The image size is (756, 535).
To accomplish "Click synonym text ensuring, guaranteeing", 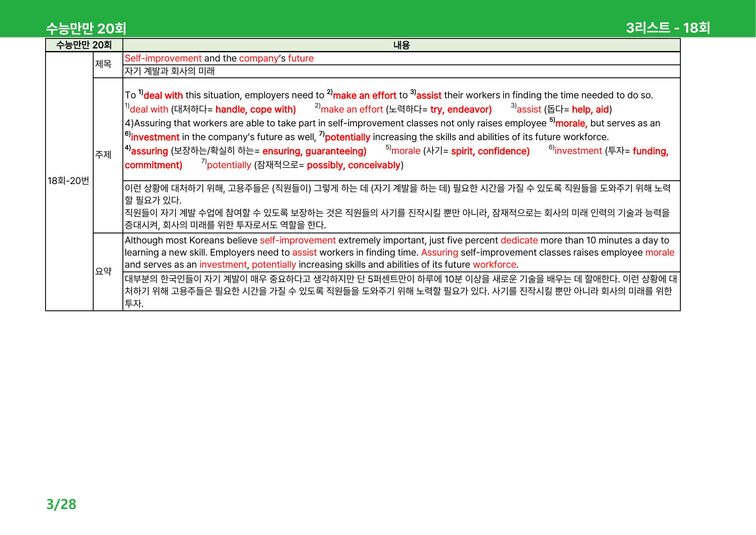I will pyautogui.click(x=314, y=151).
